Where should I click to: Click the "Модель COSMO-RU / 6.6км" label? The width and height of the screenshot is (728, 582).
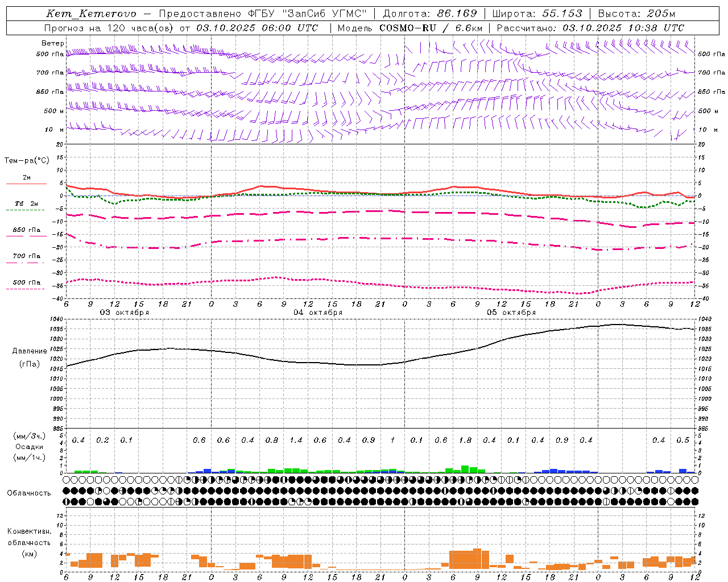coord(410,28)
